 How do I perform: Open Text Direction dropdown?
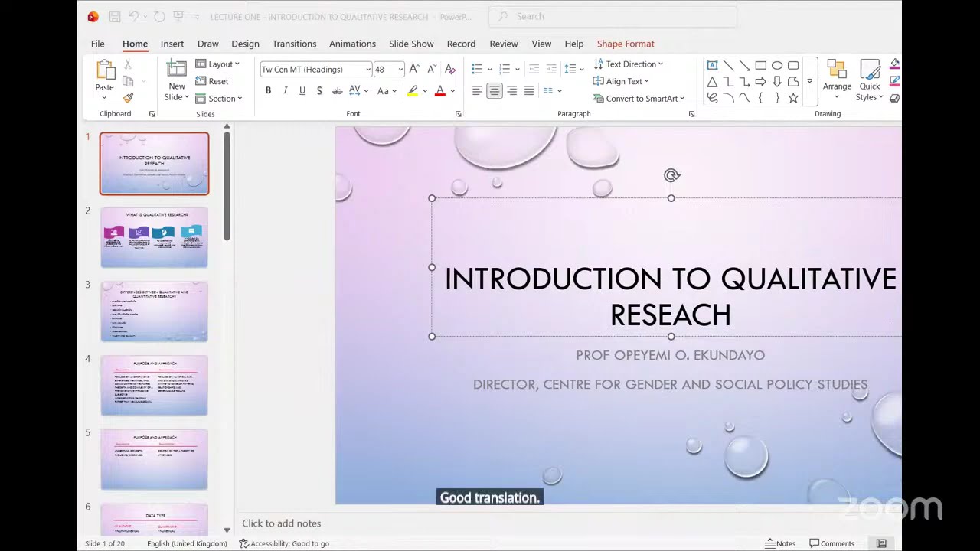point(628,64)
